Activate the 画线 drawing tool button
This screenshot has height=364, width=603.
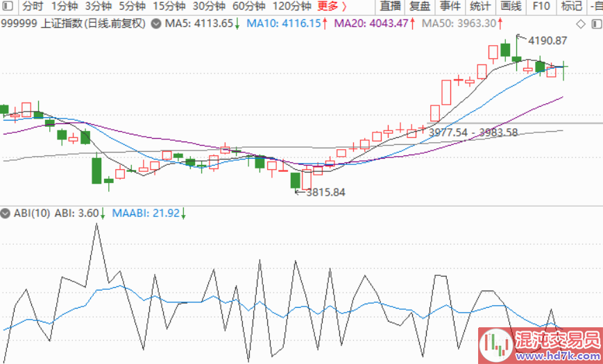(511, 7)
